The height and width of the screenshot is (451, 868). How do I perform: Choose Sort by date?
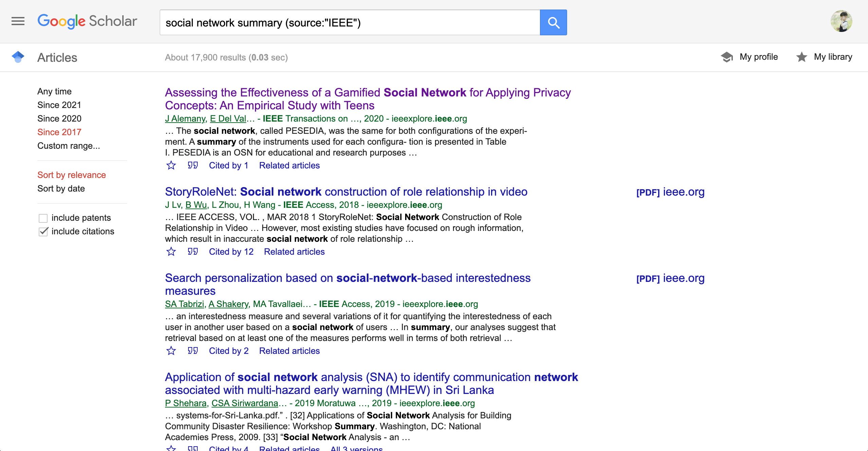pos(61,188)
